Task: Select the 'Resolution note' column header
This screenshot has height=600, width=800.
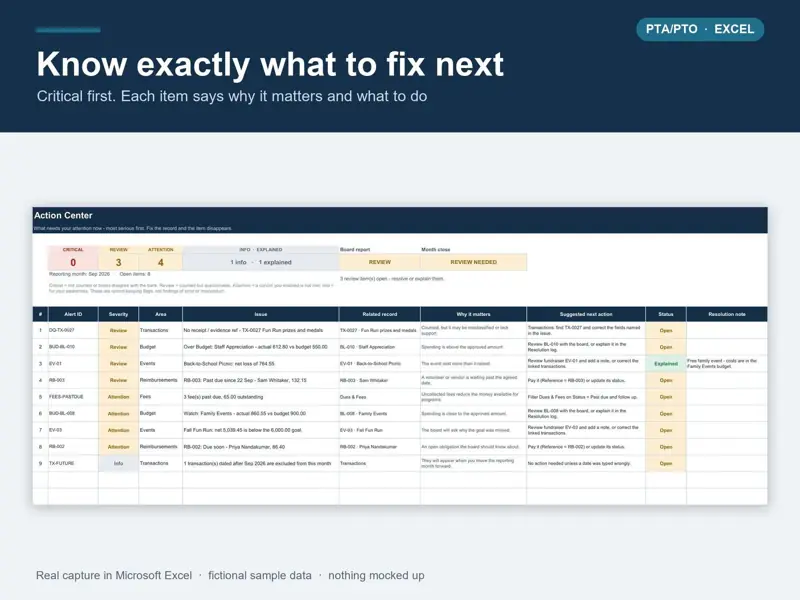Action: pyautogui.click(x=727, y=314)
